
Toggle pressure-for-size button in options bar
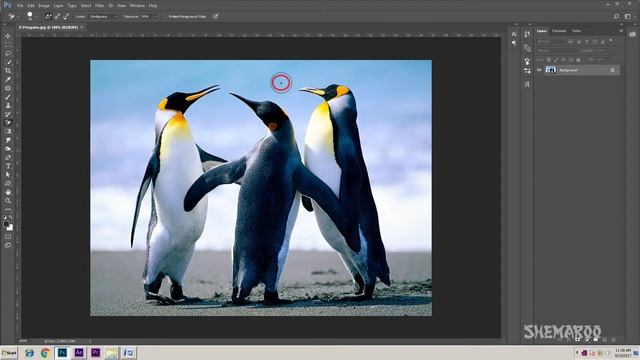coord(216,16)
